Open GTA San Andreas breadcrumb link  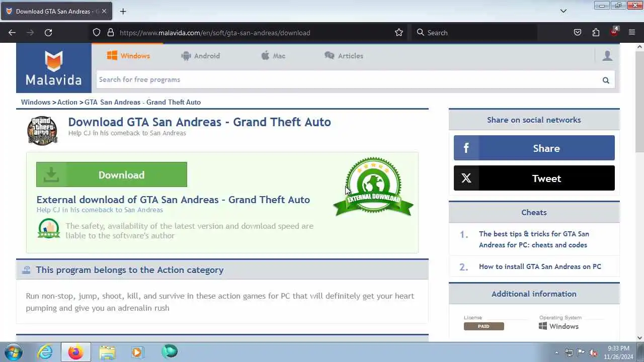[143, 102]
